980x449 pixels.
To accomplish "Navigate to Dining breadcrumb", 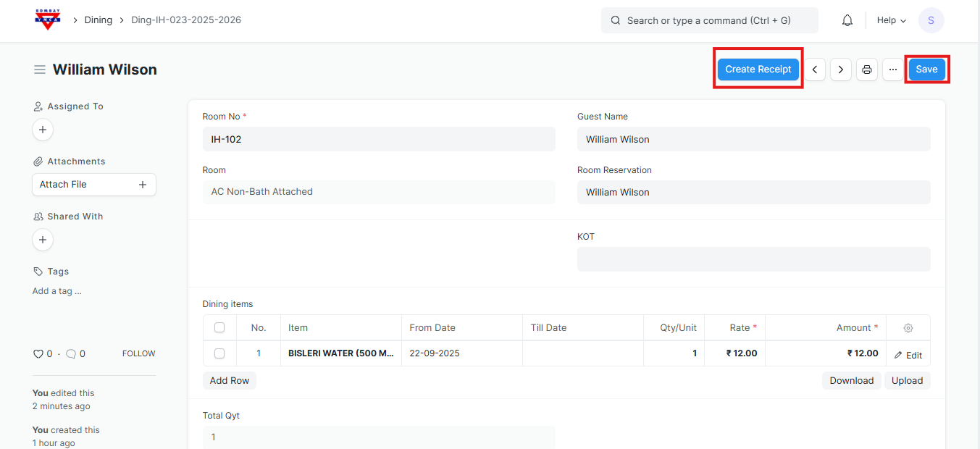I will click(x=99, y=20).
